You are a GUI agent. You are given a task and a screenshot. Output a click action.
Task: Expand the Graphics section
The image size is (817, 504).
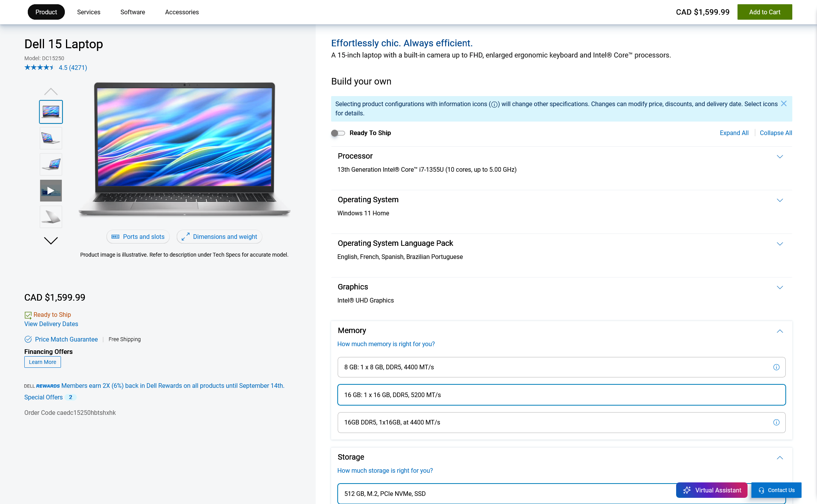[x=780, y=288]
